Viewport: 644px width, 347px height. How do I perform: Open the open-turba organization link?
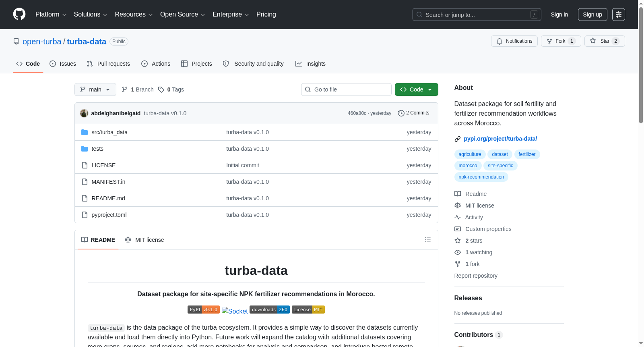tap(42, 42)
